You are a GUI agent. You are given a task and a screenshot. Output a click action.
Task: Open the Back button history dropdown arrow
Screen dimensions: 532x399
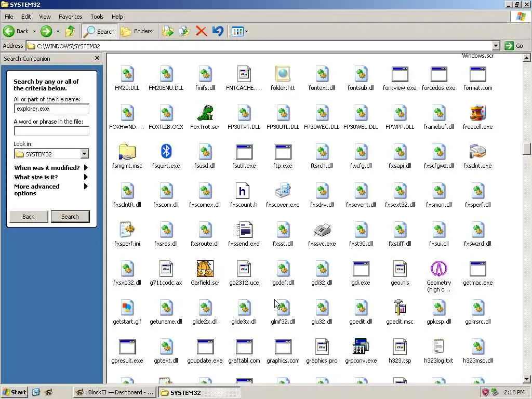point(34,31)
